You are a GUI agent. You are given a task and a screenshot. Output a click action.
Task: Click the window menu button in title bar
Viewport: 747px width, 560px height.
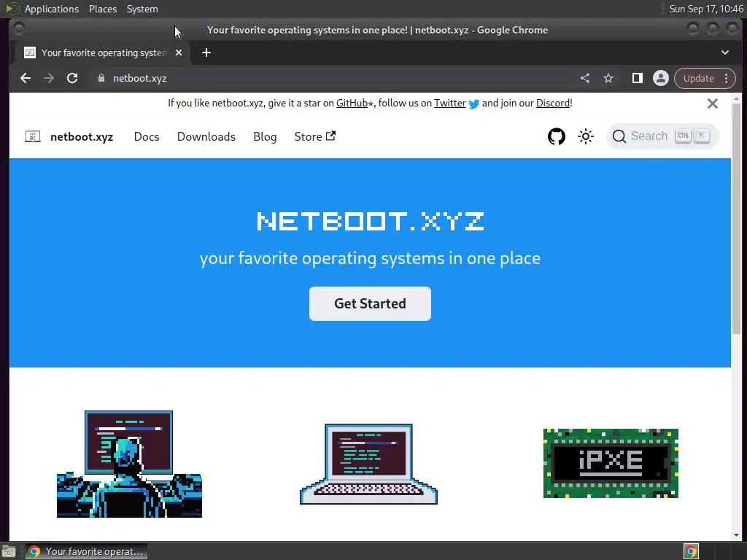18,29
